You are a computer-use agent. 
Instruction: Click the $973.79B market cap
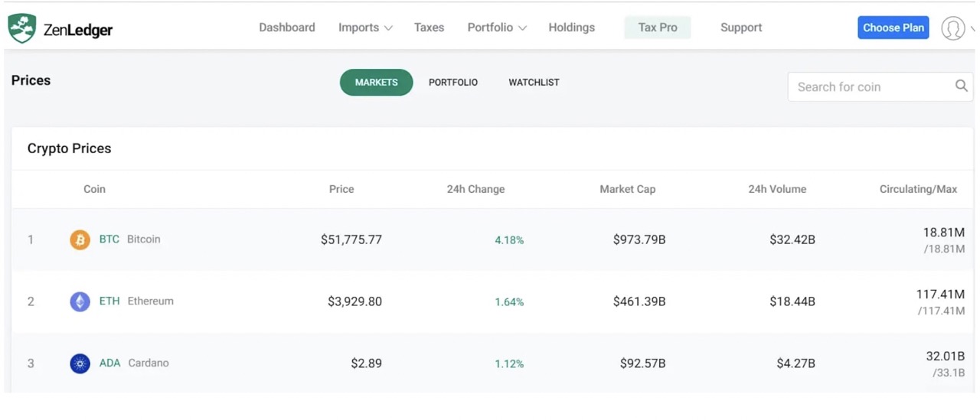point(639,240)
